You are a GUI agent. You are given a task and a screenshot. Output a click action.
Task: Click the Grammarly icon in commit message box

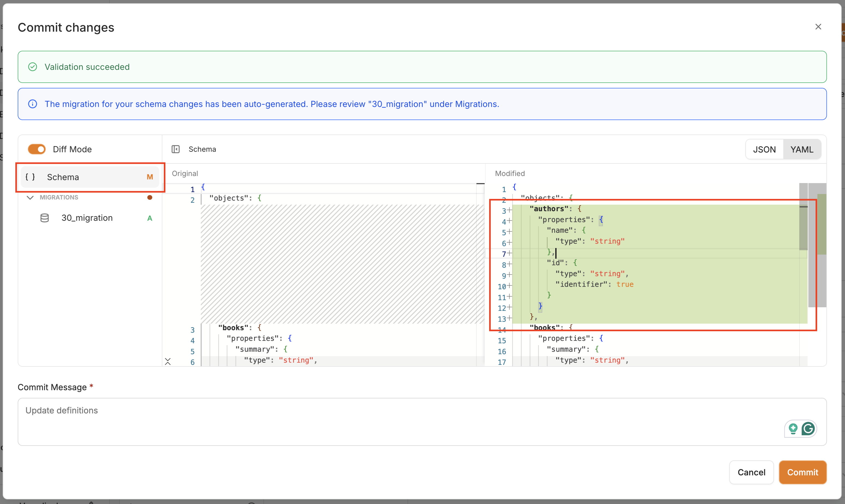point(808,429)
